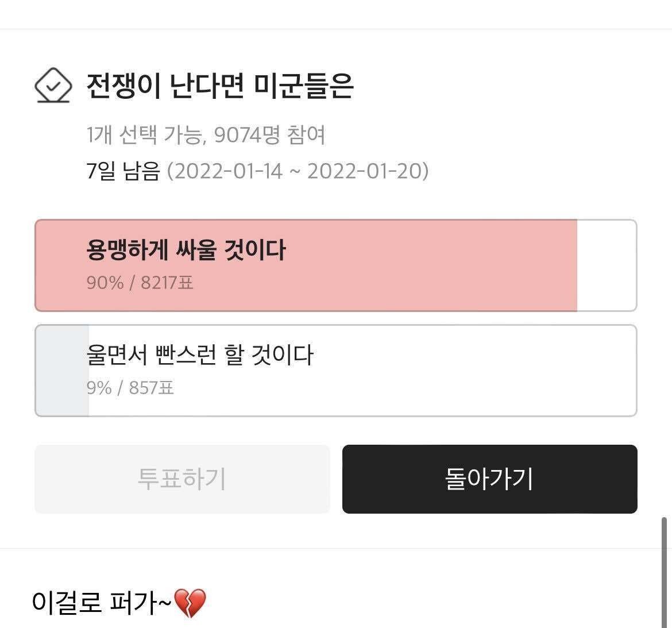
Task: Choose the option 울면서 빤스런 할 것이다
Action: [x=199, y=355]
